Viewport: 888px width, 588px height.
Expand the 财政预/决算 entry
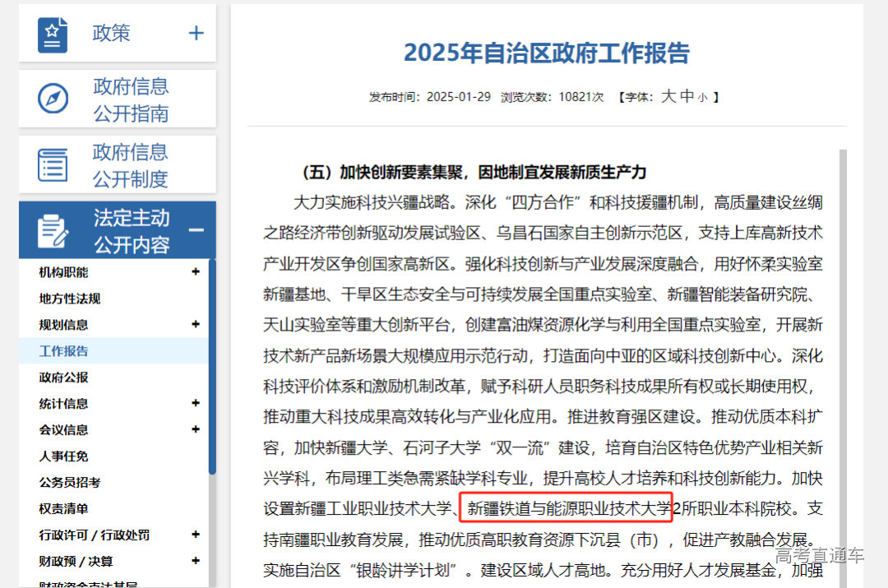197,561
